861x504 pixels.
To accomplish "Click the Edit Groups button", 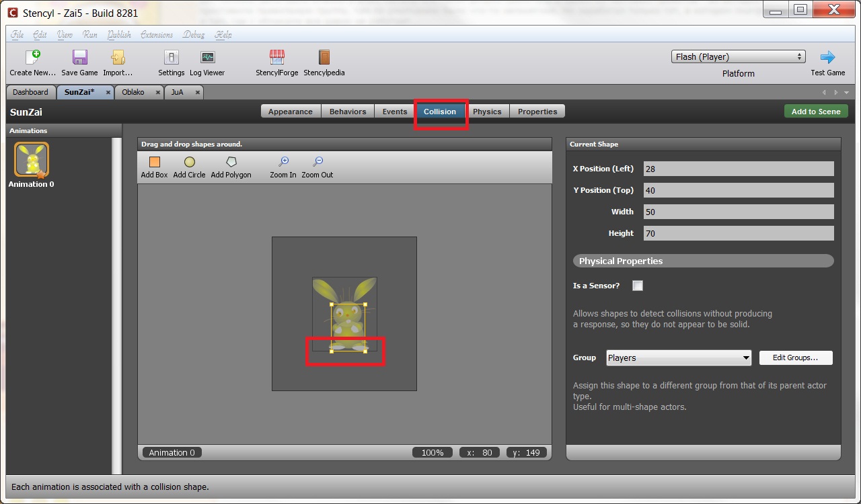I will coord(795,358).
